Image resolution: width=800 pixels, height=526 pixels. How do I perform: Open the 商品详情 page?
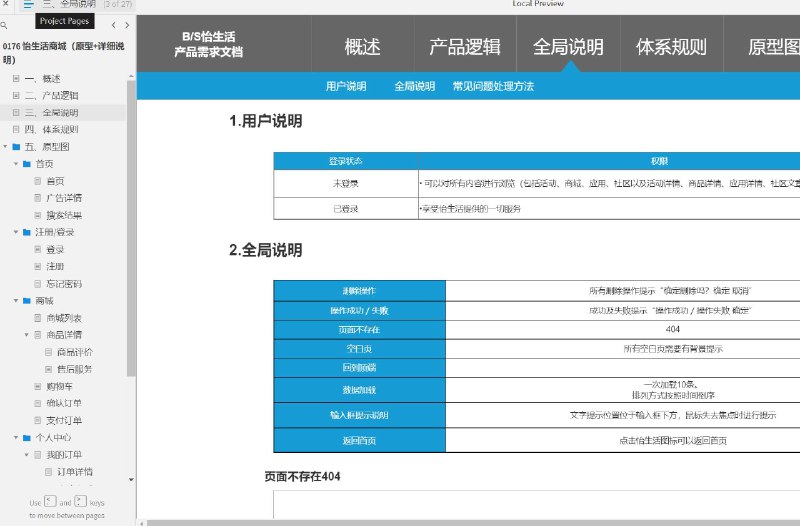tap(64, 335)
